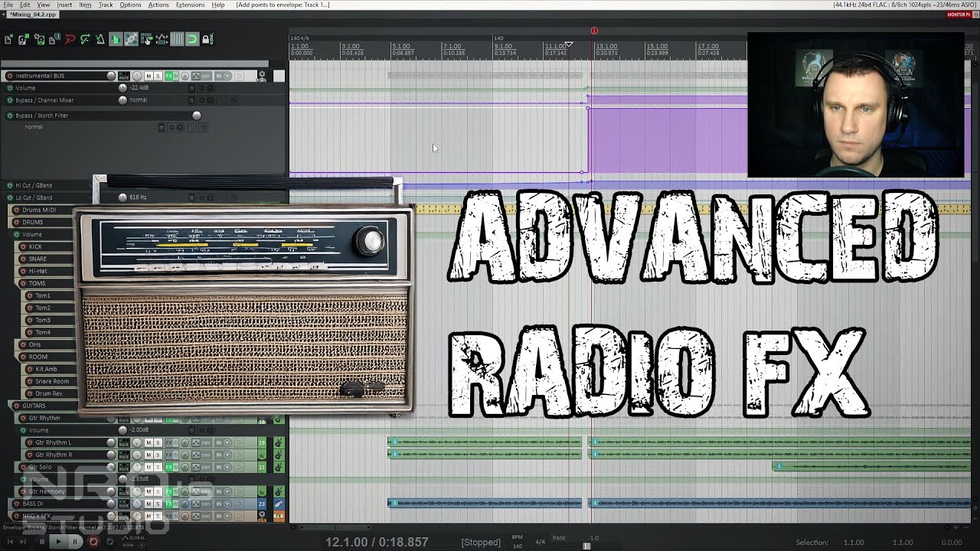980x551 pixels.
Task: Open the File menu
Action: (8, 5)
